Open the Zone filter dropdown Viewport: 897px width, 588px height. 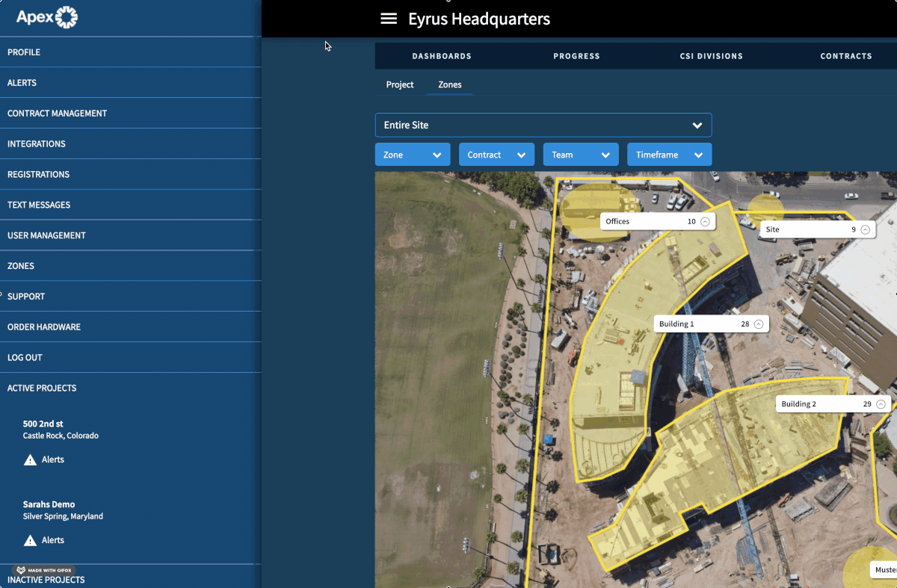[x=412, y=154]
